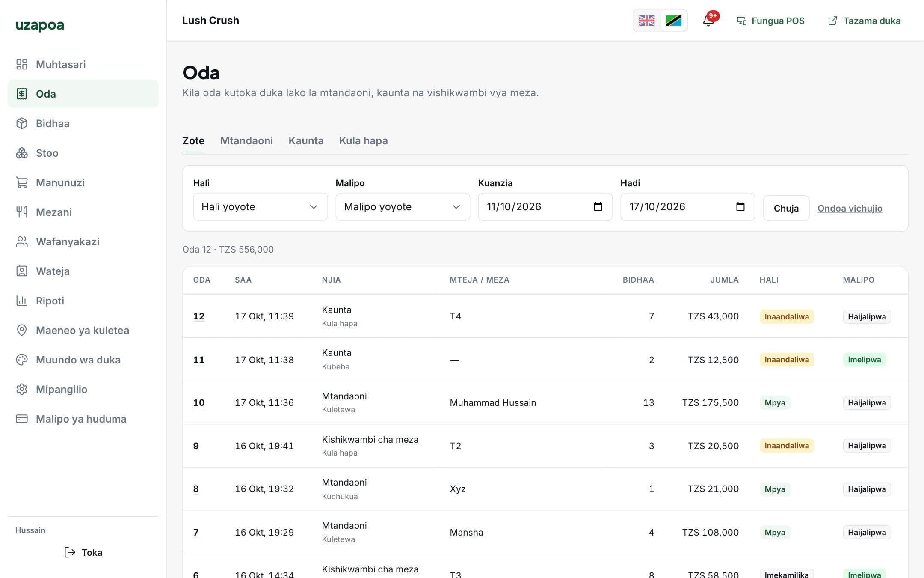Image resolution: width=924 pixels, height=578 pixels.
Task: Open order number 12 link
Action: [x=199, y=316]
